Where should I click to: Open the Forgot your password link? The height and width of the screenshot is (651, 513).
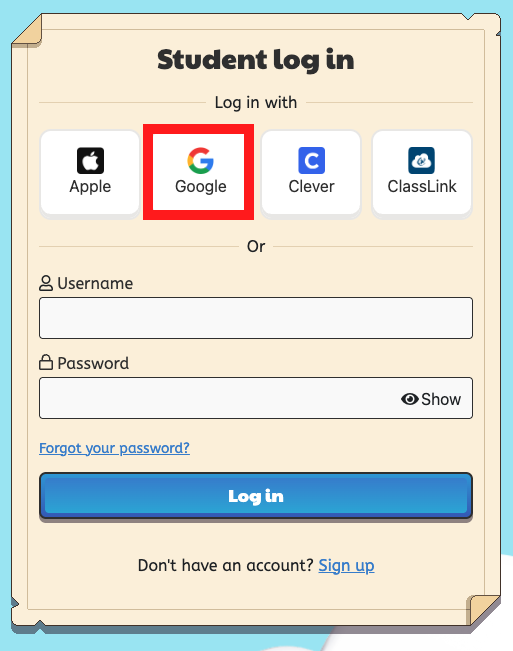115,448
